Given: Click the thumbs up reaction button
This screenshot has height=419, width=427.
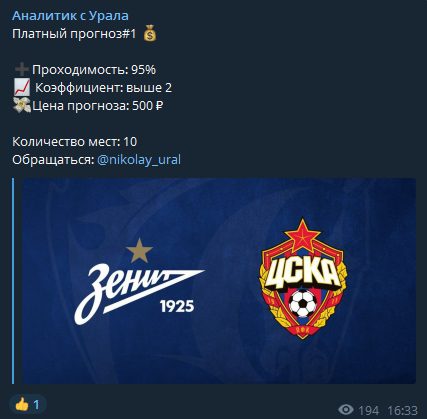Looking at the screenshot, I should pyautogui.click(x=27, y=405).
